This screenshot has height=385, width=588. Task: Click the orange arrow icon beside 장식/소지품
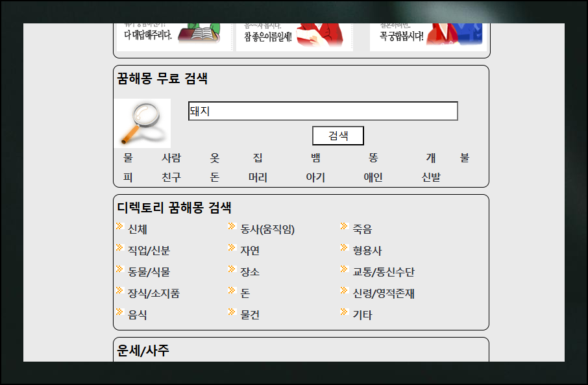click(x=119, y=290)
